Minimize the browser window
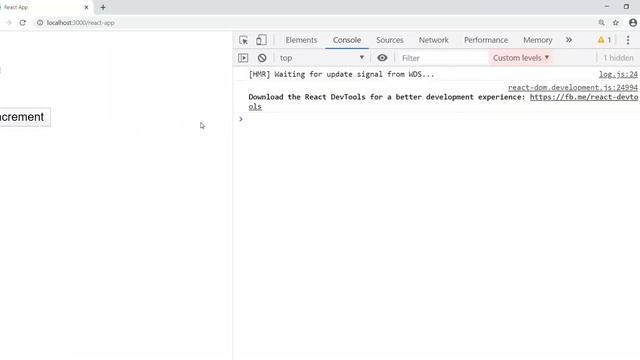 pyautogui.click(x=607, y=7)
